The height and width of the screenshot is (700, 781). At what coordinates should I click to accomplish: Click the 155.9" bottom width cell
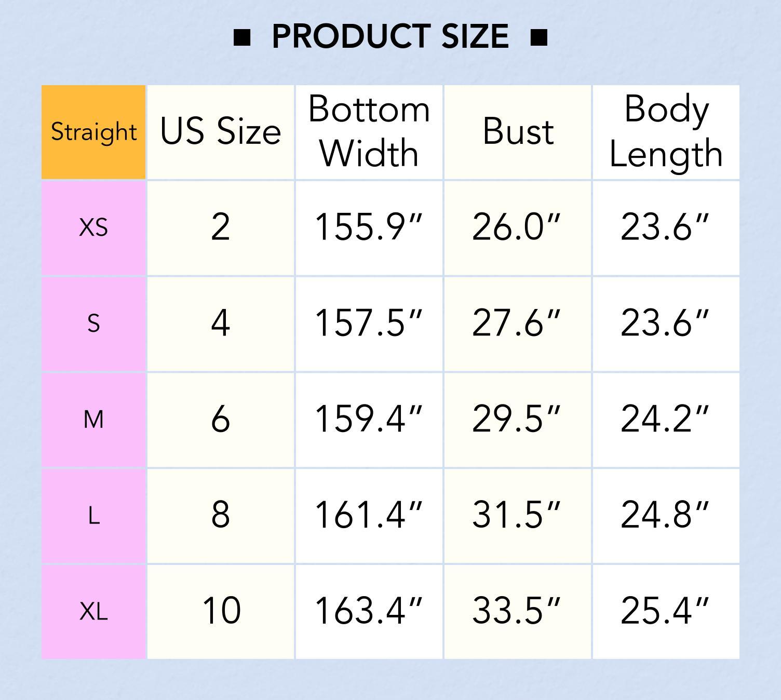pyautogui.click(x=369, y=227)
